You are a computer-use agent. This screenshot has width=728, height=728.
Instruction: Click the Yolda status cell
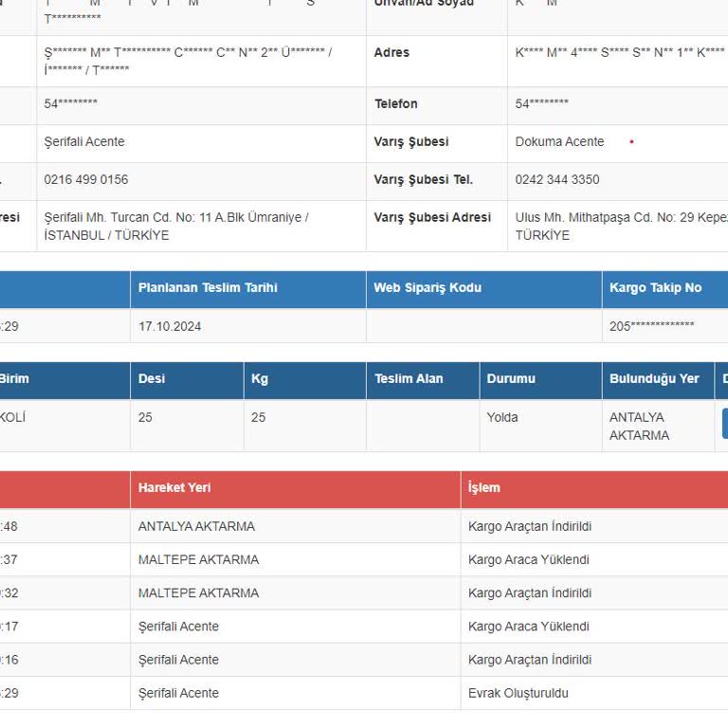(501, 417)
